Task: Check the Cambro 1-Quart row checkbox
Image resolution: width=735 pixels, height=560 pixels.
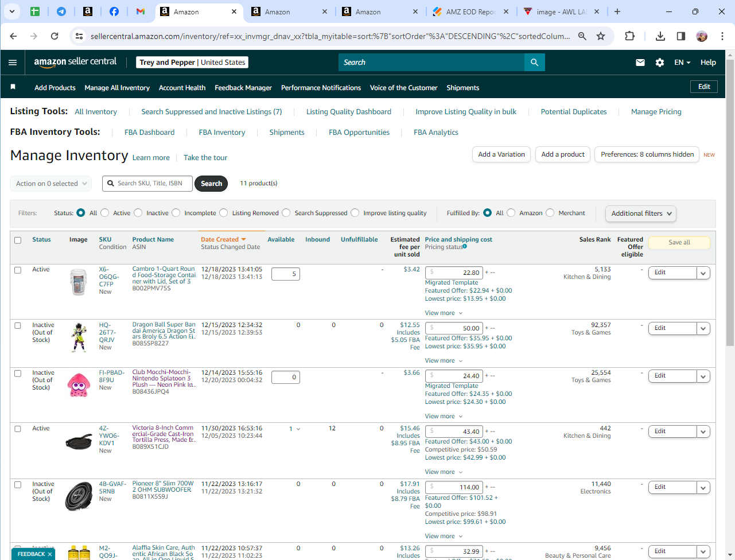Action: (x=18, y=270)
